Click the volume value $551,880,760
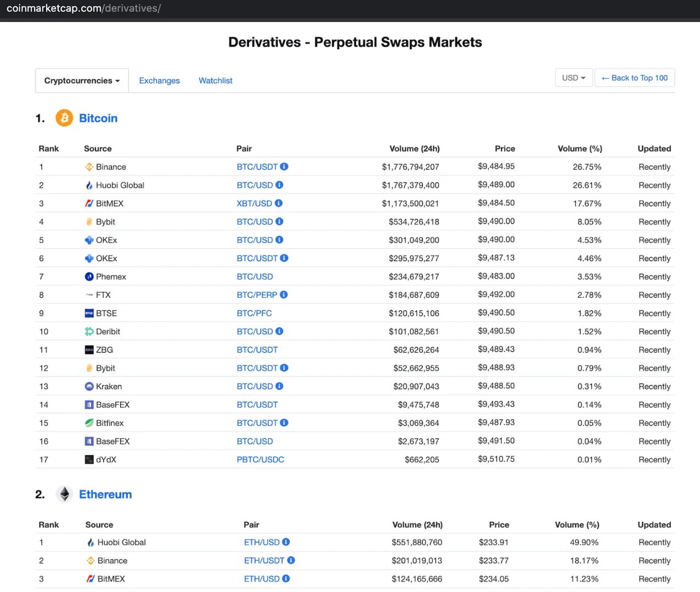The width and height of the screenshot is (700, 592). (x=417, y=542)
